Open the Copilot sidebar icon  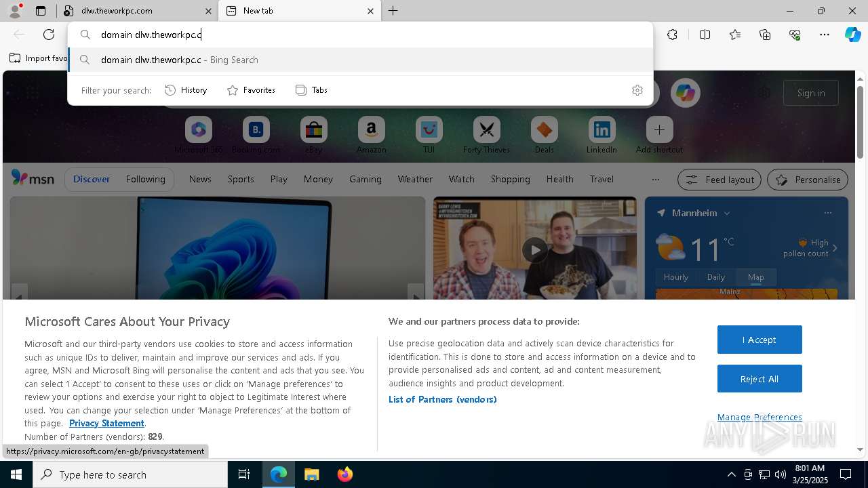click(852, 35)
